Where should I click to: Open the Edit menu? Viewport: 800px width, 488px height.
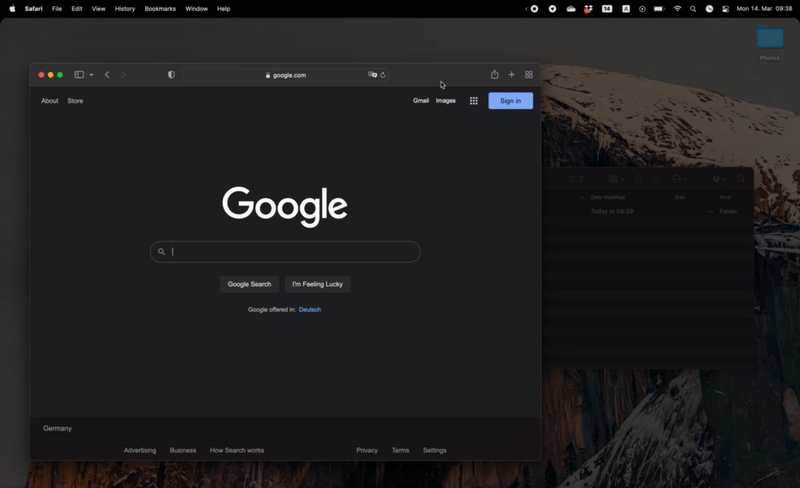pos(77,9)
